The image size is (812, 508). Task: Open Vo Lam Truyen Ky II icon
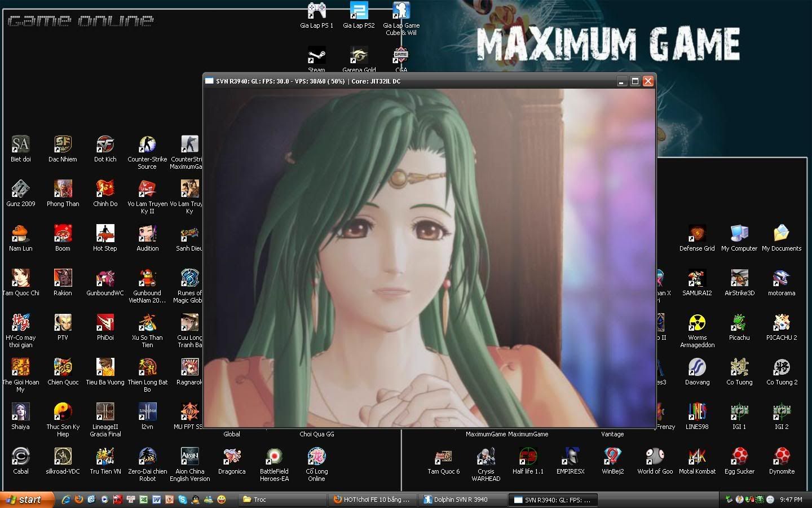coord(147,189)
